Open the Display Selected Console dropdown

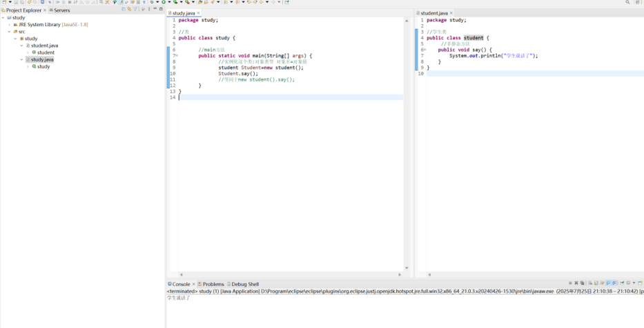pyautogui.click(x=634, y=283)
